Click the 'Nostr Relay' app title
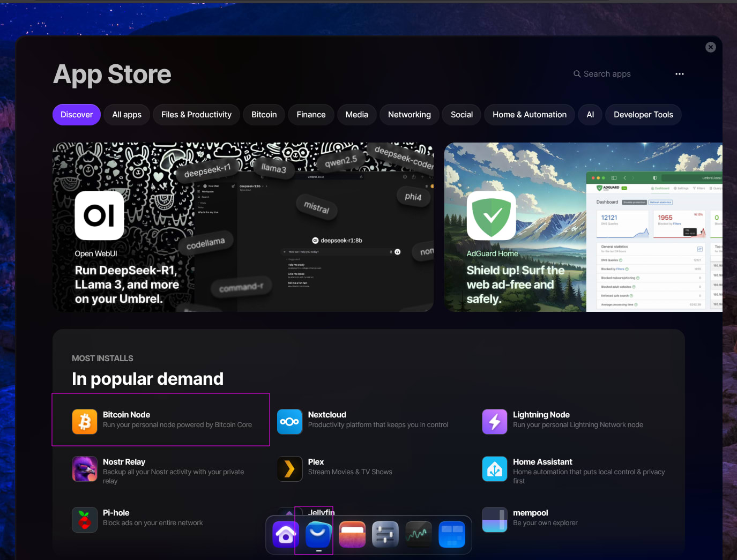The image size is (737, 560). tap(124, 462)
